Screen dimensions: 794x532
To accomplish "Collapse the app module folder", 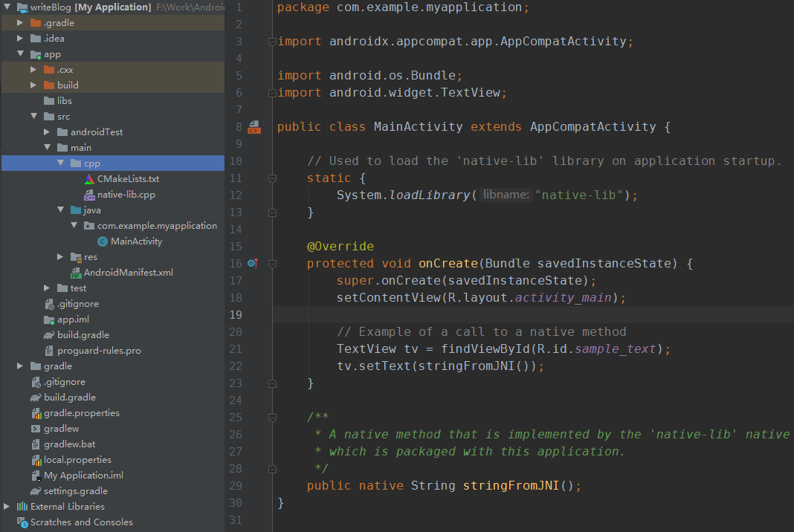I will click(x=20, y=53).
